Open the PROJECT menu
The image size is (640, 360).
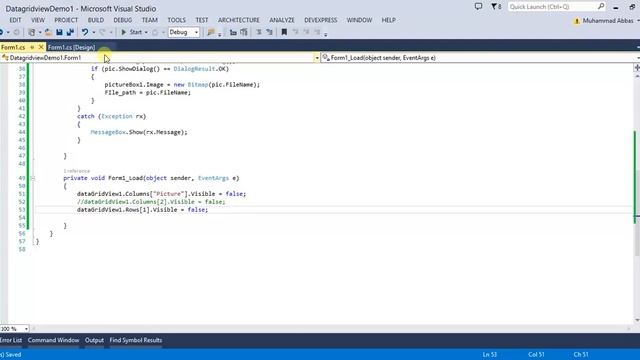[x=66, y=20]
